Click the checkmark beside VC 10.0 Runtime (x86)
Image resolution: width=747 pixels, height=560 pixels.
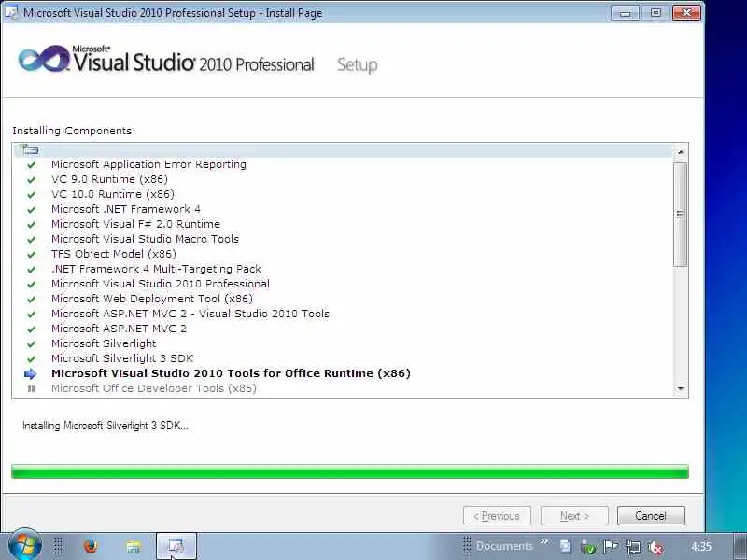[x=31, y=195]
